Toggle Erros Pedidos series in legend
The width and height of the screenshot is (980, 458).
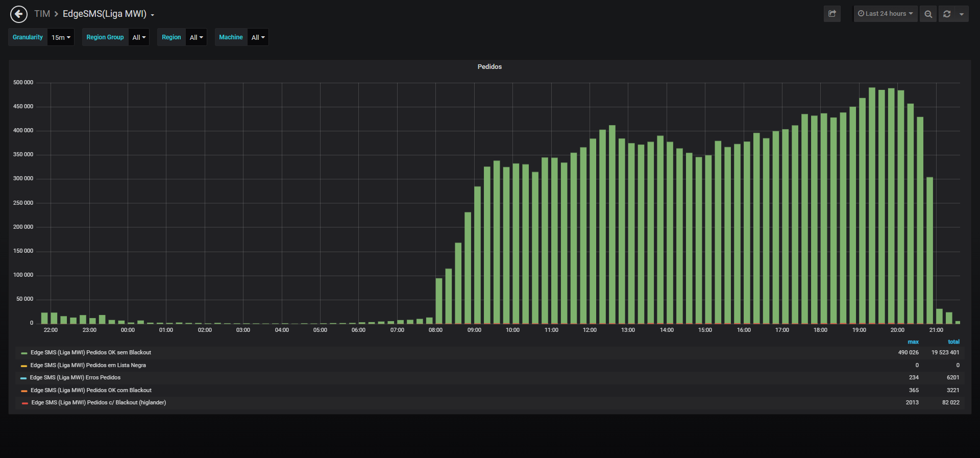click(x=75, y=377)
